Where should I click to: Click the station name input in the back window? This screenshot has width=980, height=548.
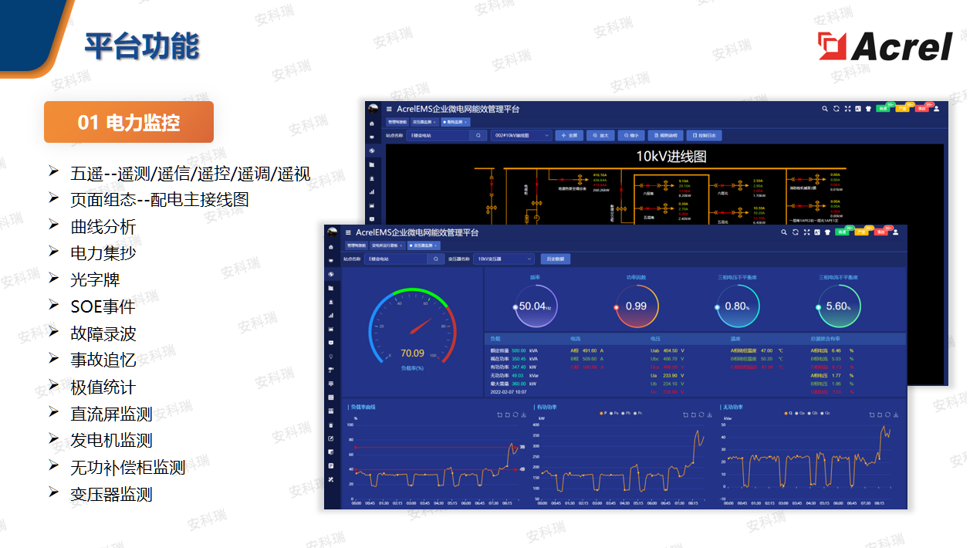pos(439,135)
